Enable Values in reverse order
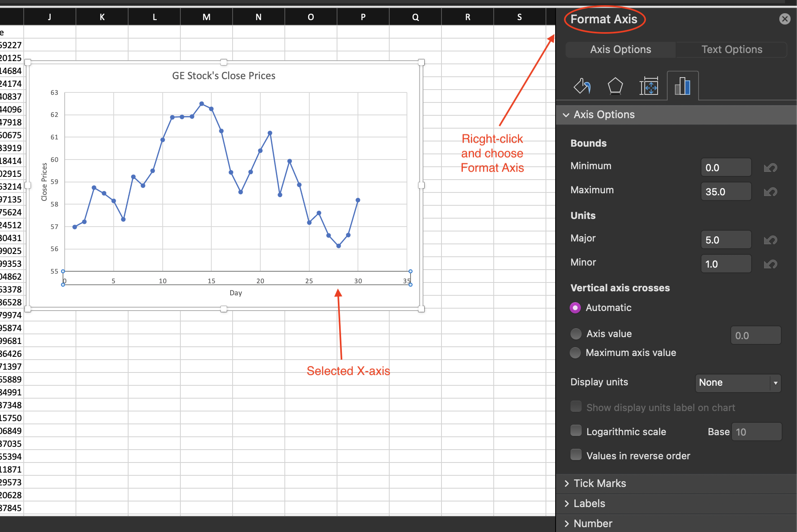797x532 pixels. (576, 455)
